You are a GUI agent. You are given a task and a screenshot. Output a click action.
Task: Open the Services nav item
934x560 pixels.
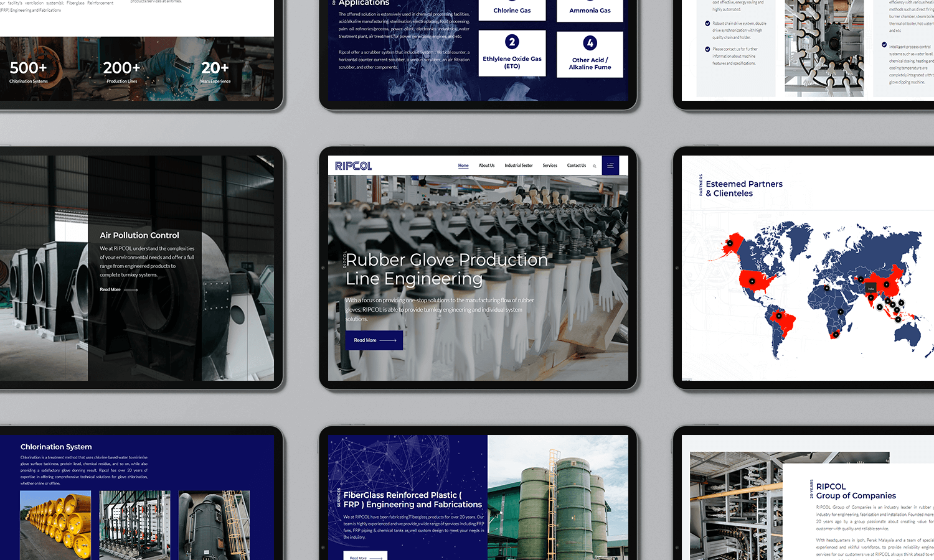tap(550, 166)
